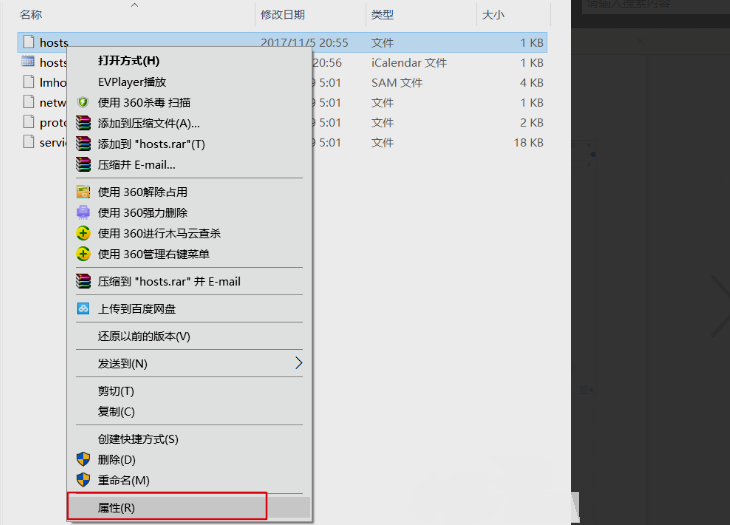730x525 pixels.
Task: Open the 打开方式(H) menu entry
Action: pos(189,61)
